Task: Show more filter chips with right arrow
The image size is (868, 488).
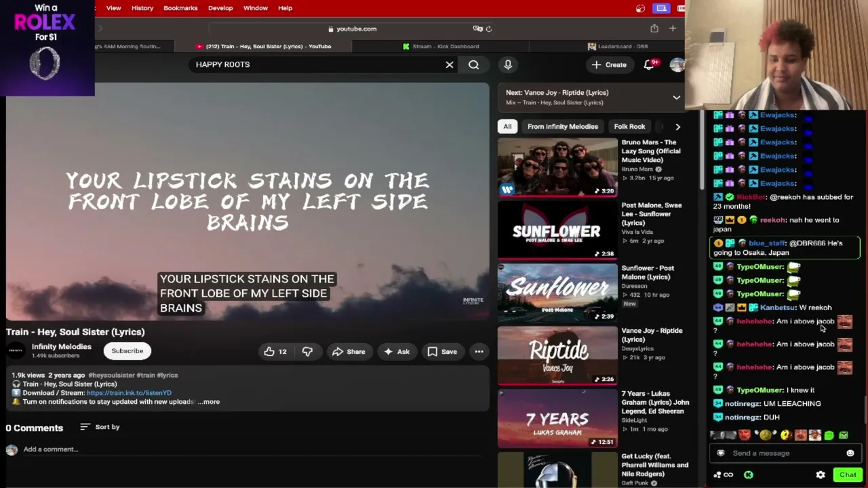Action: coord(677,126)
